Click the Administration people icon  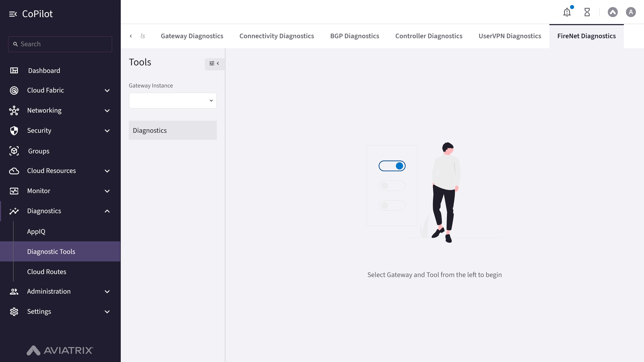click(14, 292)
